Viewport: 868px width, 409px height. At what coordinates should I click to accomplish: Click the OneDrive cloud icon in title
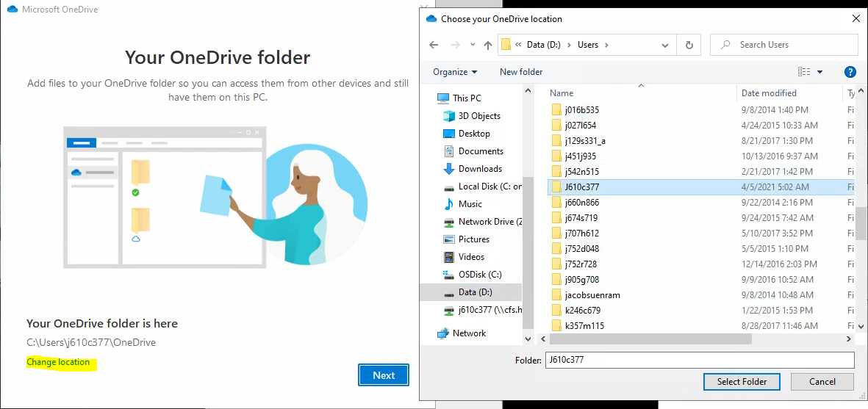(431, 19)
